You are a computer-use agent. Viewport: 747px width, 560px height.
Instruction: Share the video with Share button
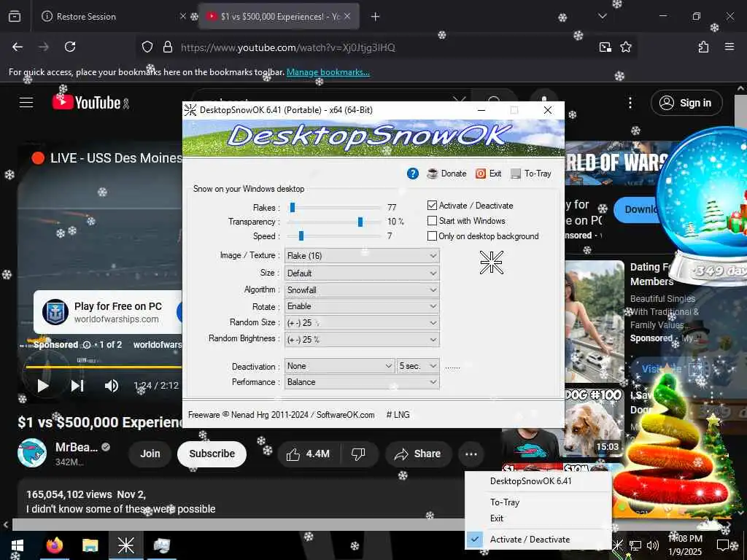click(x=417, y=454)
